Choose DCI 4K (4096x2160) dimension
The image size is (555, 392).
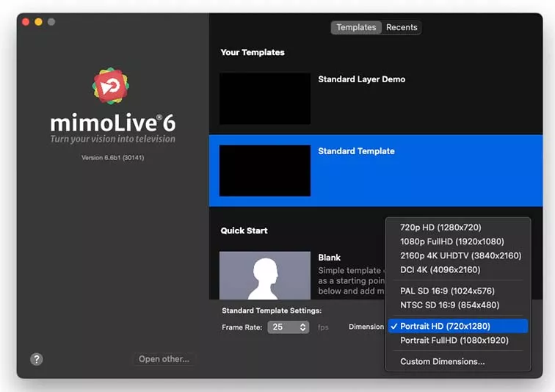point(458,269)
